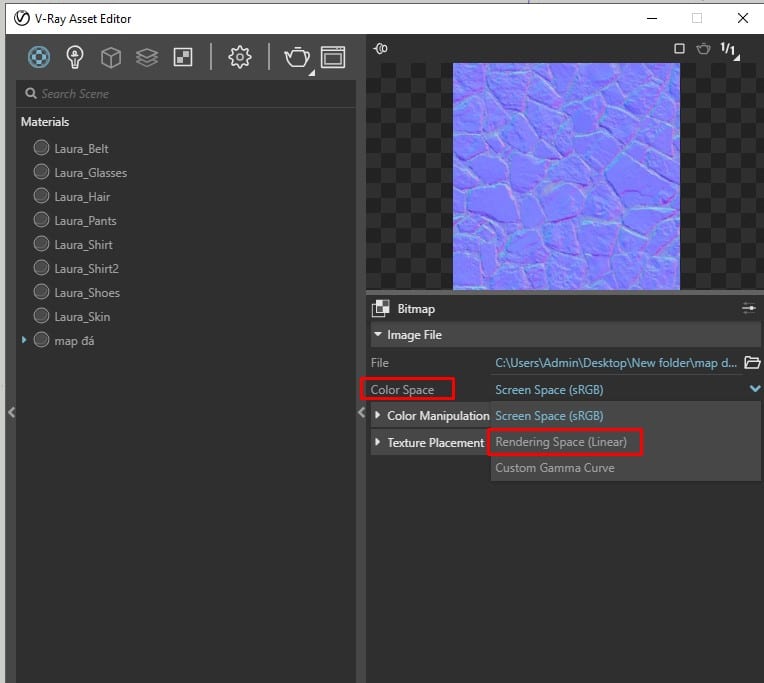Choose Custom Gamma Curve option

[x=555, y=468]
